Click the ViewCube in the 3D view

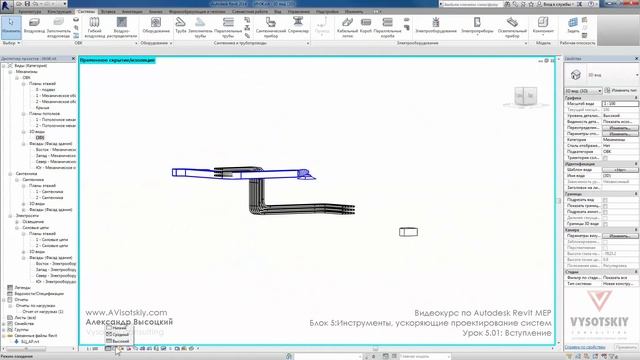pyautogui.click(x=525, y=96)
